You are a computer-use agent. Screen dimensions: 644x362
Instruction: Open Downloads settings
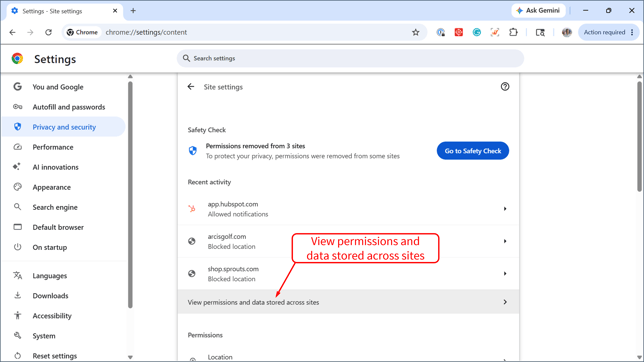click(64, 296)
